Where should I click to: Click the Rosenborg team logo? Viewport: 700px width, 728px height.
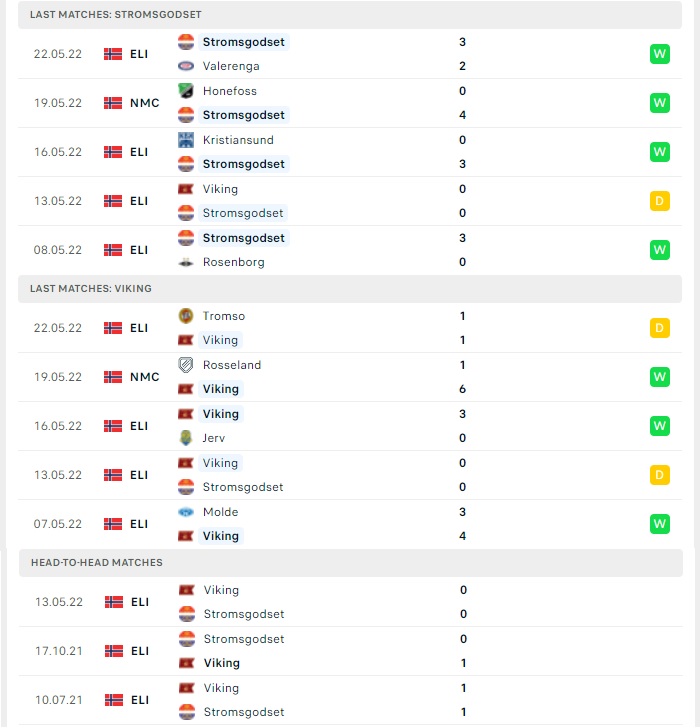tap(186, 262)
